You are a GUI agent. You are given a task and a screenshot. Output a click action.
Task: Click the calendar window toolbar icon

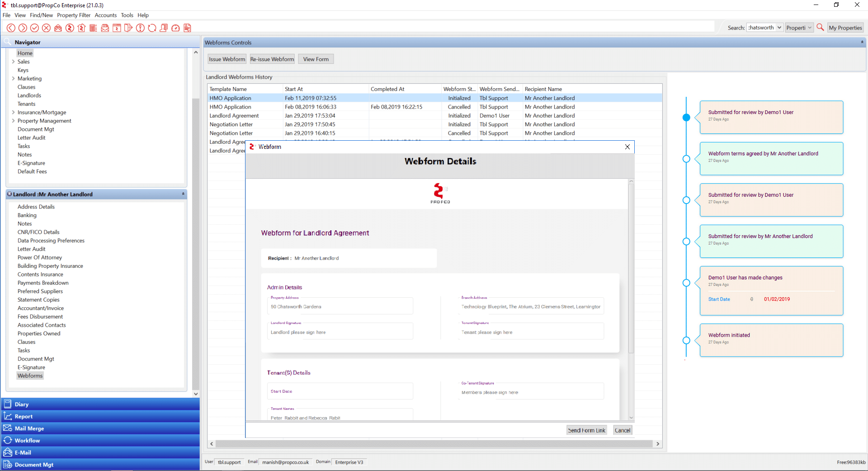(117, 28)
